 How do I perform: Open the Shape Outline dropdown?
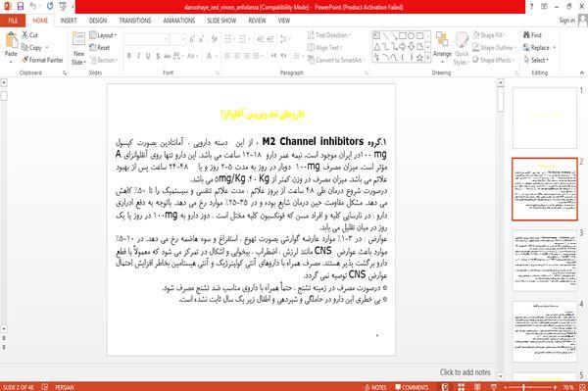(x=494, y=48)
